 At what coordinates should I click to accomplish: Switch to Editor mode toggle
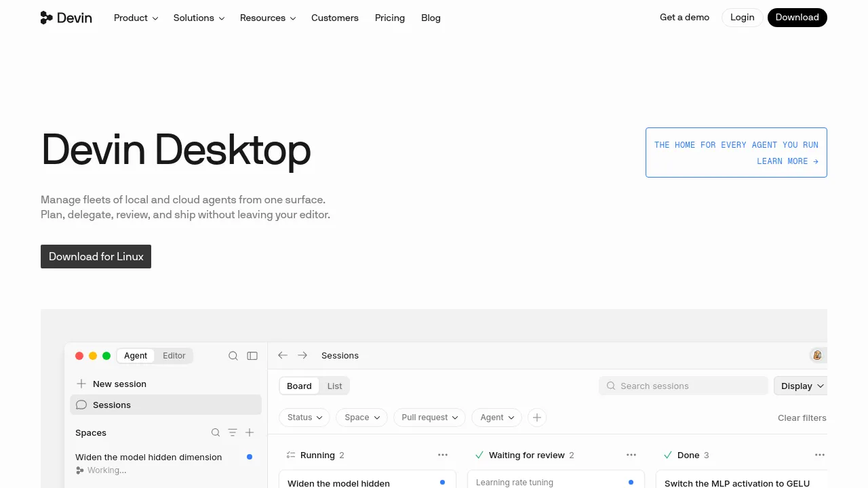point(174,356)
